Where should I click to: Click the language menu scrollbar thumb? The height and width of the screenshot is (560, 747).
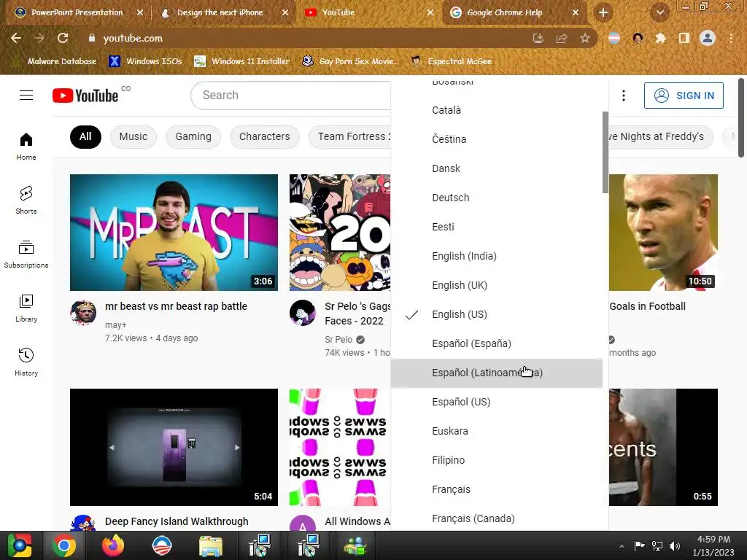[x=605, y=152]
